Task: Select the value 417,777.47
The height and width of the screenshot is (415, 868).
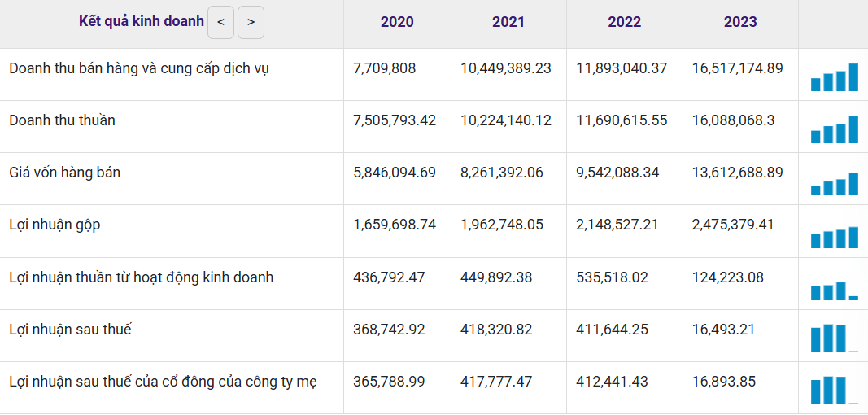Action: pyautogui.click(x=496, y=381)
